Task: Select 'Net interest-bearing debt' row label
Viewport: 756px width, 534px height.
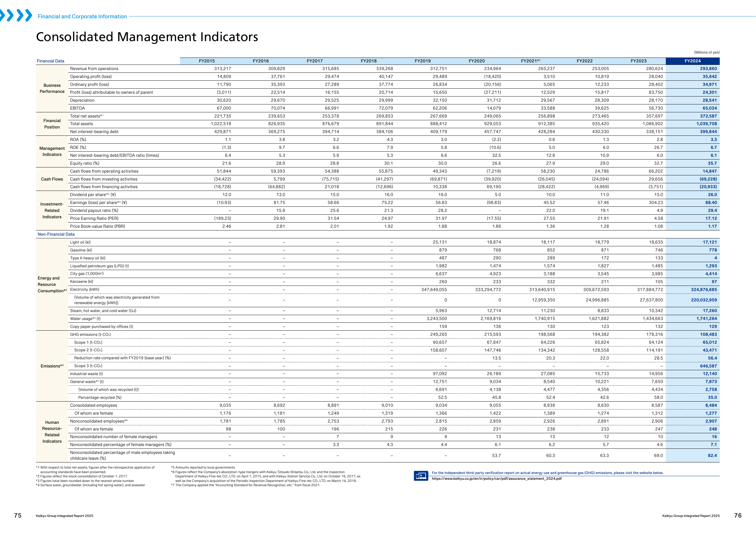Action: click(94, 132)
